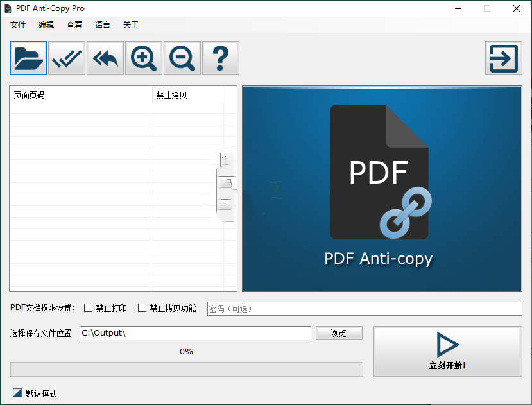The image size is (532, 405).
Task: Click the open folder toolbar icon
Action: (28, 58)
